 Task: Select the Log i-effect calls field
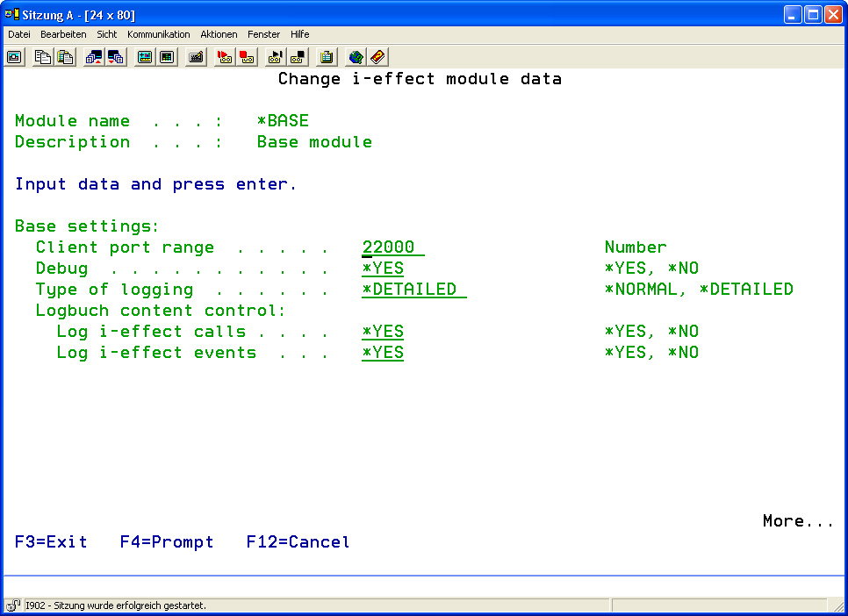[383, 332]
